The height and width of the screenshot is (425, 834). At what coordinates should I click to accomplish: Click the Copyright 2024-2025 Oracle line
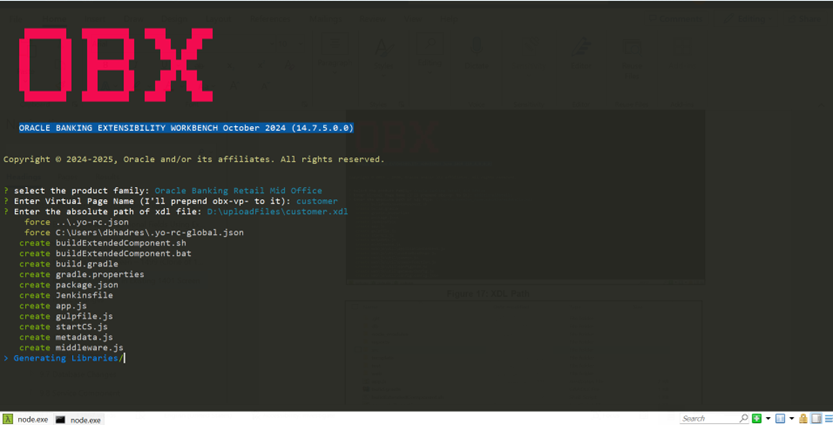(194, 159)
